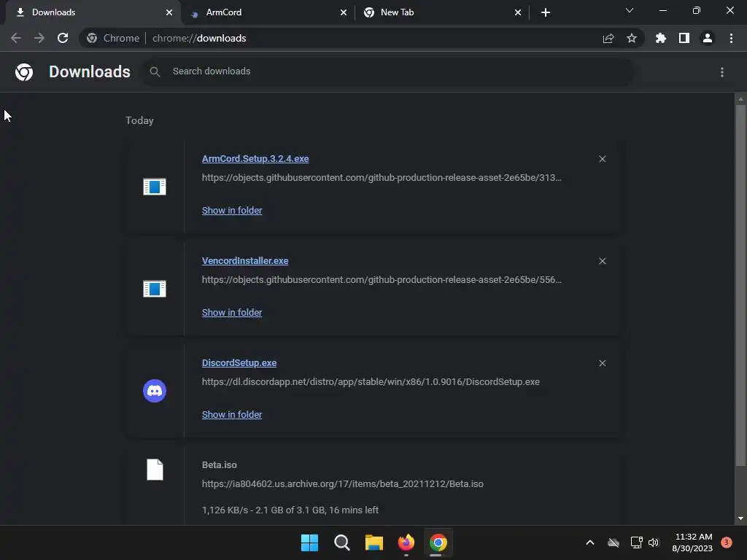Screen dimensions: 747x560
Task: Remove DiscordSetup.exe from the list
Action: click(602, 363)
